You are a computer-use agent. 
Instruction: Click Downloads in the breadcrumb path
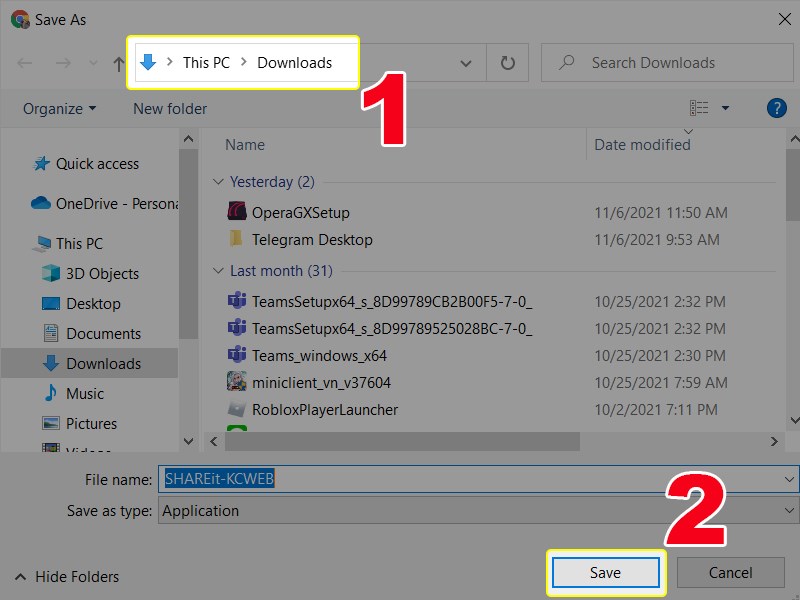click(x=296, y=62)
